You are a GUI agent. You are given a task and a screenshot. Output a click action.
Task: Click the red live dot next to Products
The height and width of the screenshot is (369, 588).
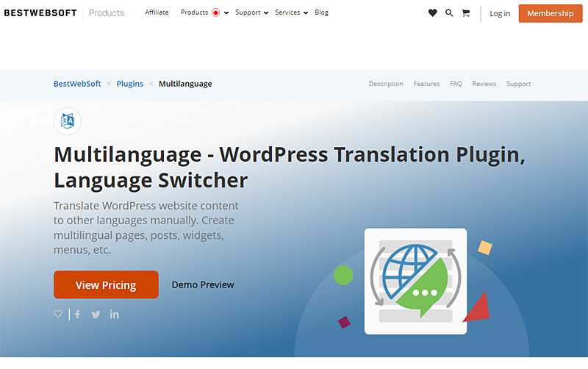pos(215,12)
